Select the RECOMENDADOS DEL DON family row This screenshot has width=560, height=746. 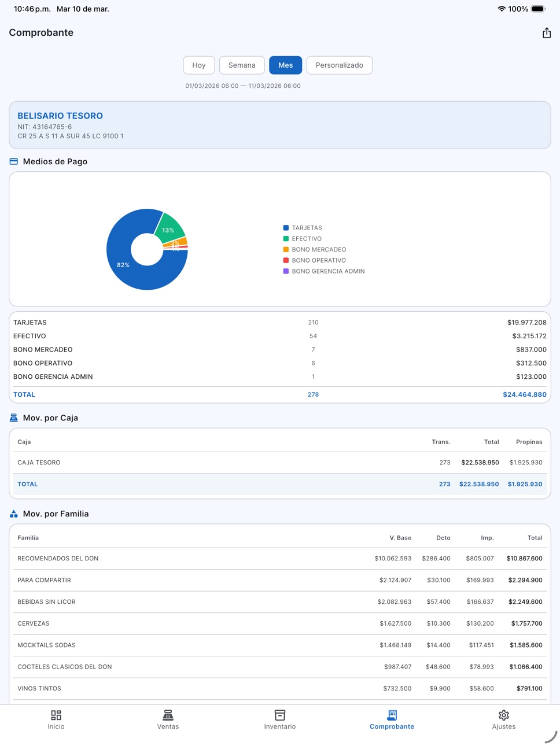280,559
